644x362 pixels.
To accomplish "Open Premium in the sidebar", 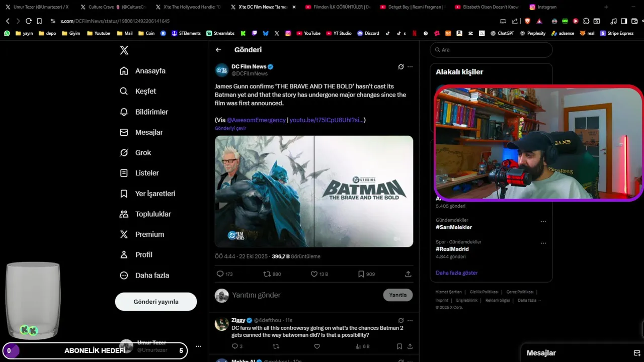I will pyautogui.click(x=142, y=234).
